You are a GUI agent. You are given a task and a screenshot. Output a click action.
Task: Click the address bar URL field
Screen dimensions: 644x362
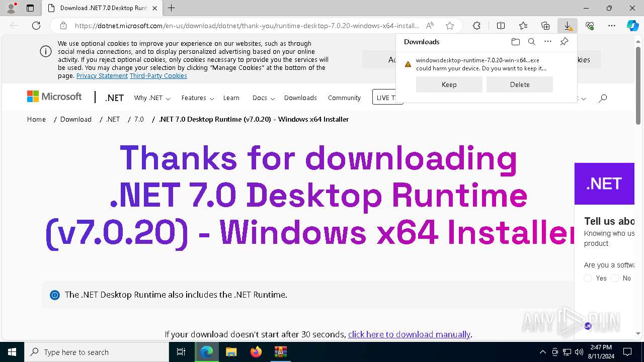[247, 26]
